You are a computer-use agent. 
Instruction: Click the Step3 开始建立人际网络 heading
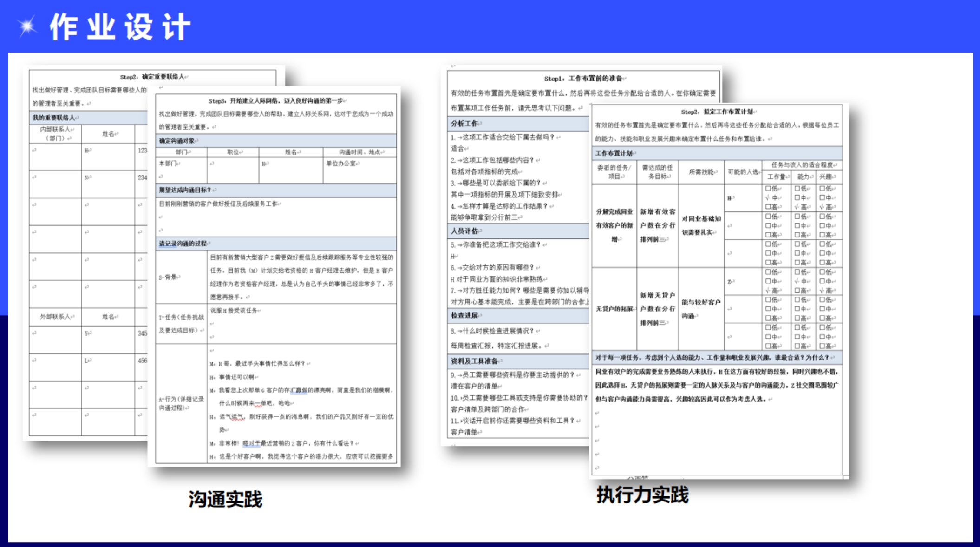[x=277, y=101]
